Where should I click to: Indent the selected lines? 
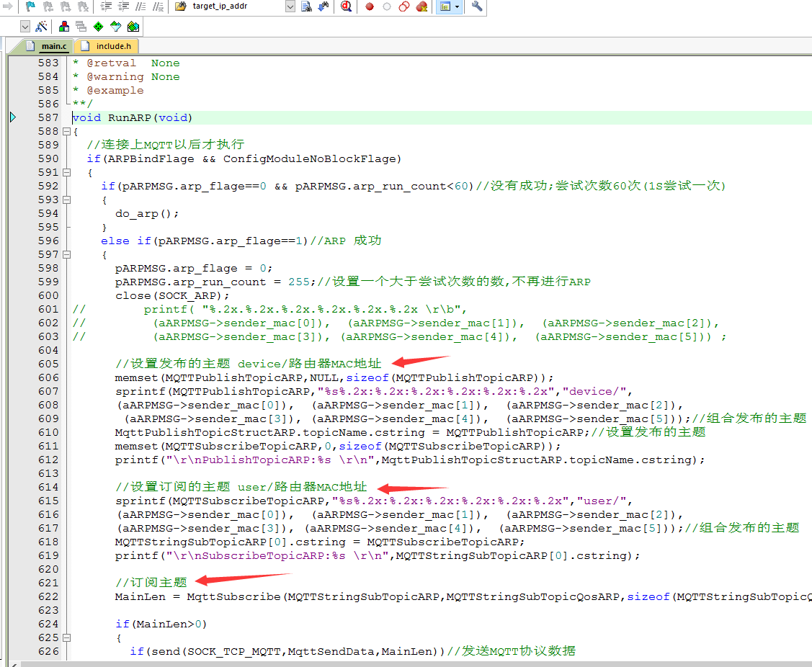coord(106,6)
